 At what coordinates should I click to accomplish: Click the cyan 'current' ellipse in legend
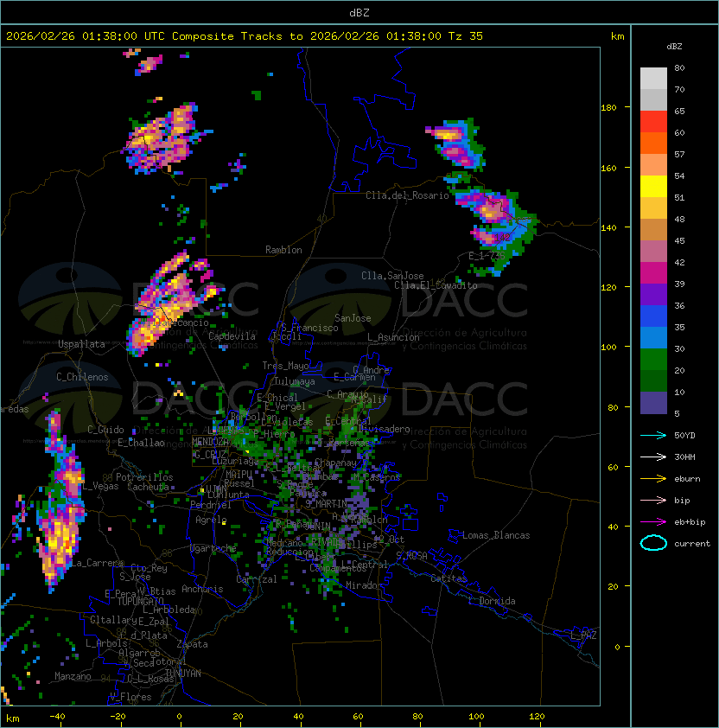[653, 543]
